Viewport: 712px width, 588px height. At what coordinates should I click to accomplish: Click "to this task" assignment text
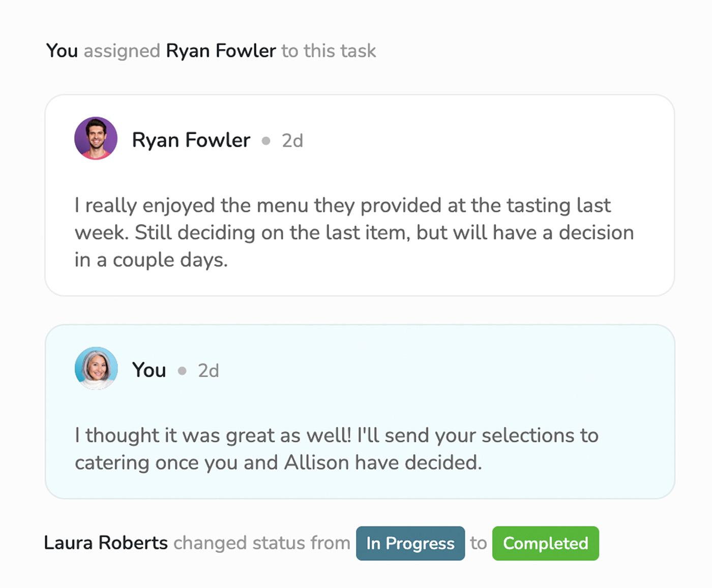(329, 51)
